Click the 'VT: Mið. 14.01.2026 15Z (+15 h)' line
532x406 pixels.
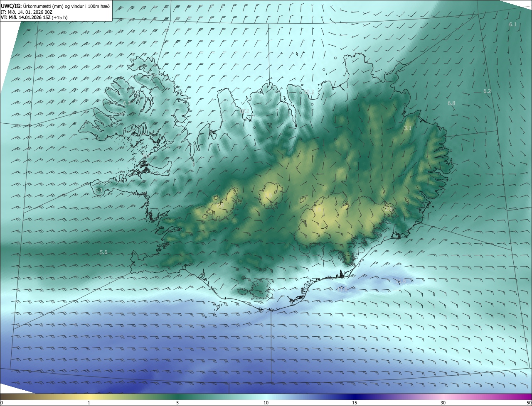(35, 18)
